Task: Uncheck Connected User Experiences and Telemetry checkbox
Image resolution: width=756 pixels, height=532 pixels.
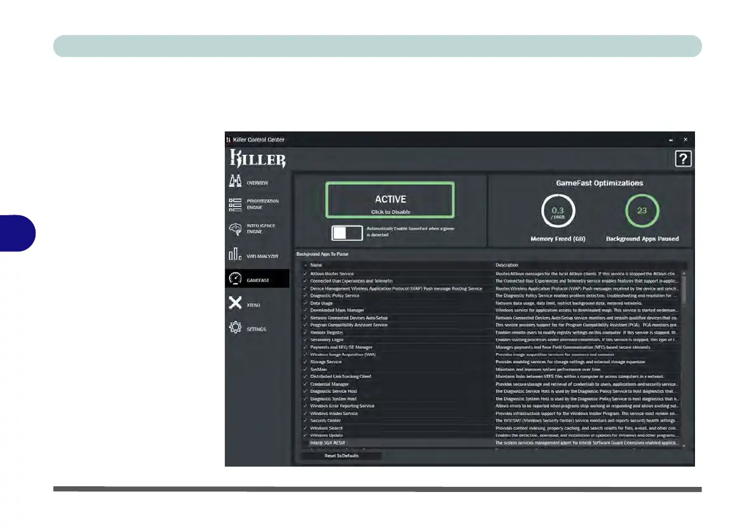Action: 305,281
